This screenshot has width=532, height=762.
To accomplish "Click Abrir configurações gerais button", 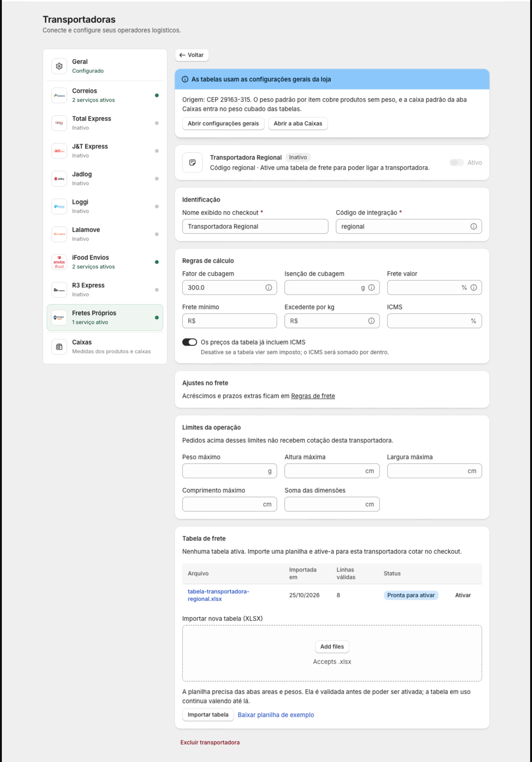I will (223, 123).
